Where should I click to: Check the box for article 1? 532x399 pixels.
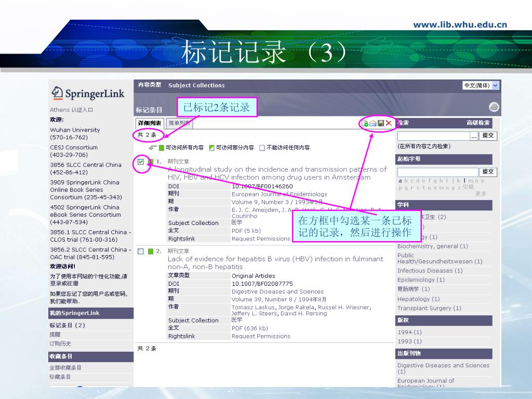tap(141, 162)
